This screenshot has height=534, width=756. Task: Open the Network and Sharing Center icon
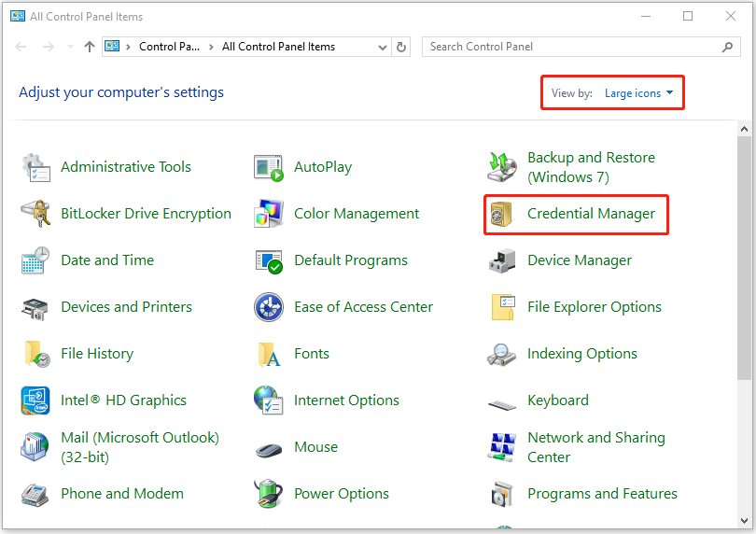pyautogui.click(x=502, y=447)
